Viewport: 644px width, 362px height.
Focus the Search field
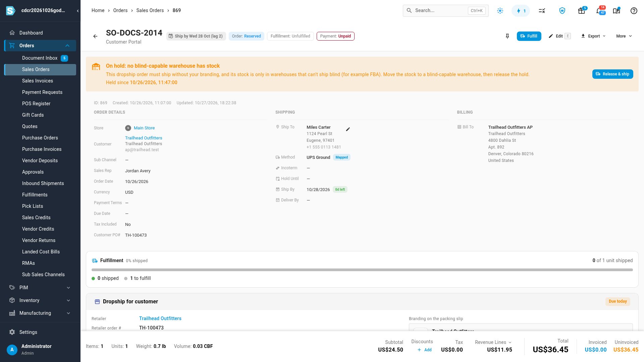click(x=445, y=11)
